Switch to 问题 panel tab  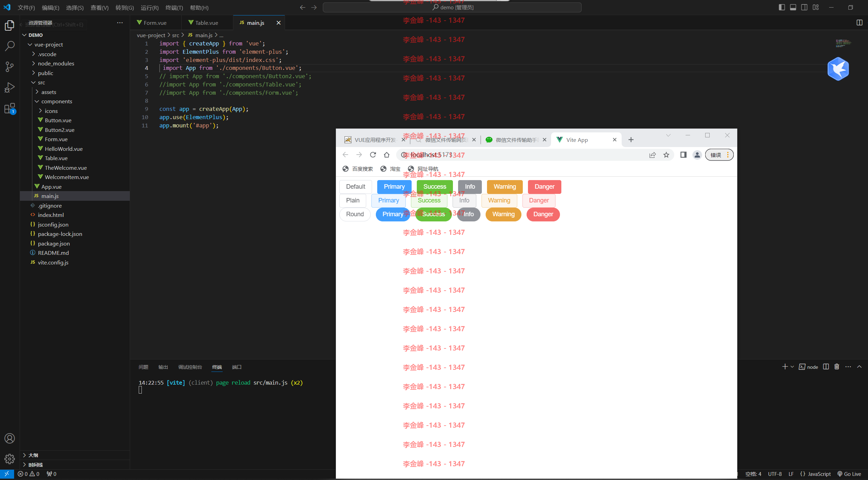click(x=144, y=367)
